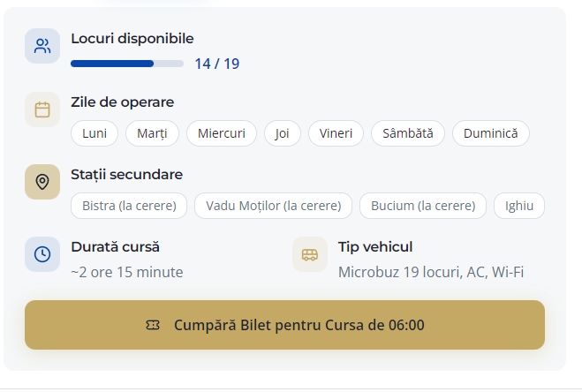Screen dimensions: 582x392
Task: Click the 14 / 19 seats count
Action: (x=217, y=64)
